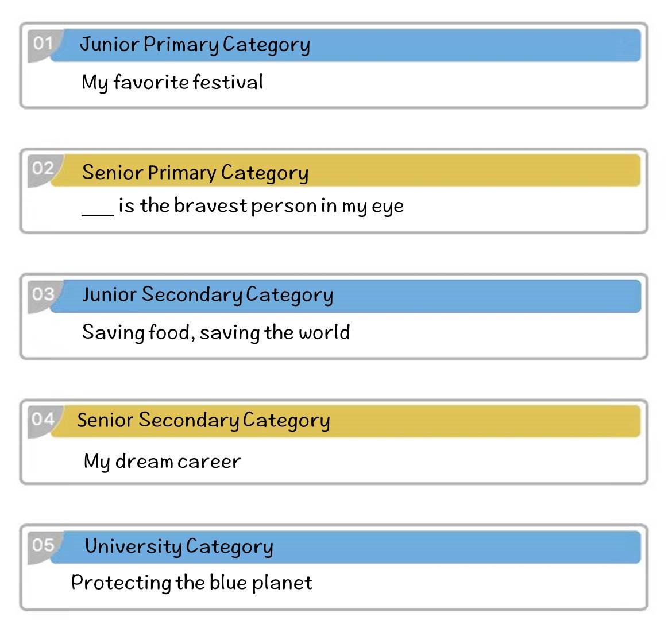Click empty area inside University Category card
This screenshot has width=672, height=636.
pos(472,584)
